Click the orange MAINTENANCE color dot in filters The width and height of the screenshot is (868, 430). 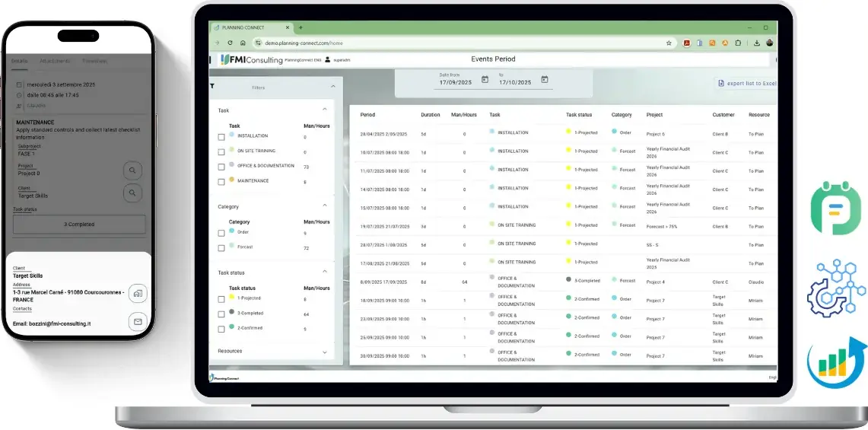click(x=231, y=180)
